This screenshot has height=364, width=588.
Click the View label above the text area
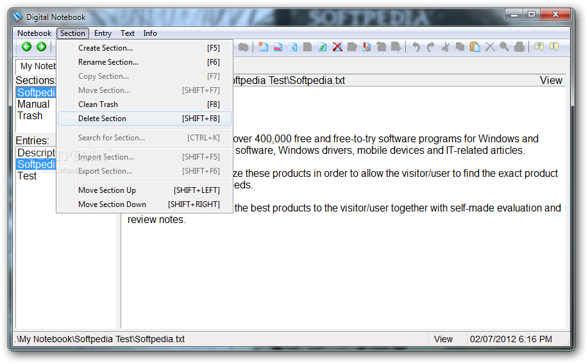[551, 81]
